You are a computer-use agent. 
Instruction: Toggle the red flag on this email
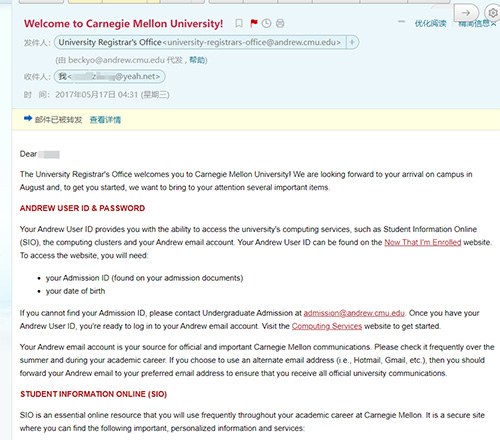click(254, 23)
